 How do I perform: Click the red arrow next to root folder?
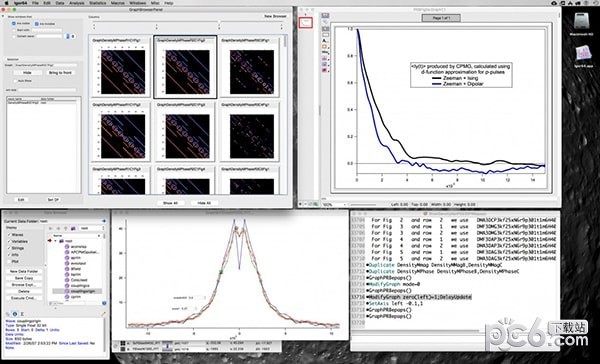[50, 241]
